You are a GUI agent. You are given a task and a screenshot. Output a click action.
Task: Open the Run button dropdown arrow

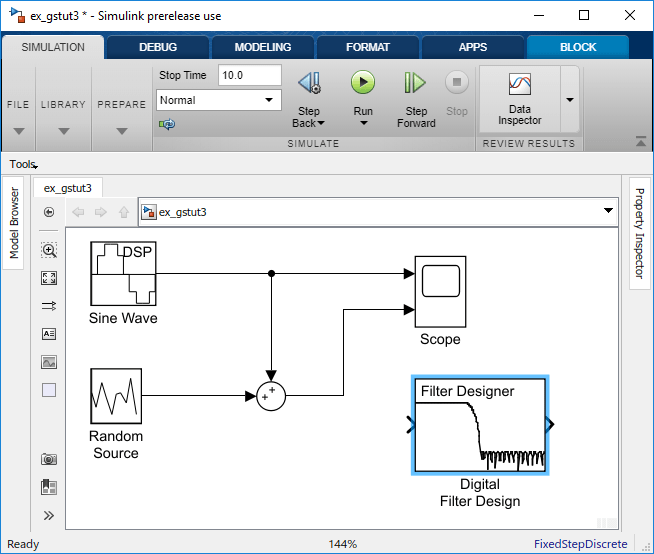pos(364,123)
